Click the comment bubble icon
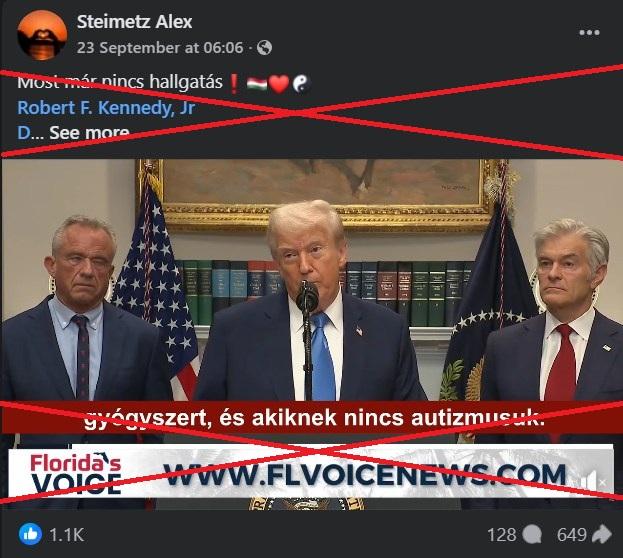Image resolution: width=623 pixels, height=558 pixels. coord(532,535)
